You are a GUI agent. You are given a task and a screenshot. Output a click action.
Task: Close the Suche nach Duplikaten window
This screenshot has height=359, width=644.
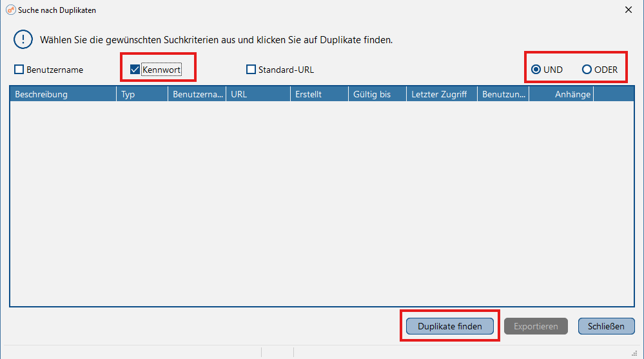(629, 10)
